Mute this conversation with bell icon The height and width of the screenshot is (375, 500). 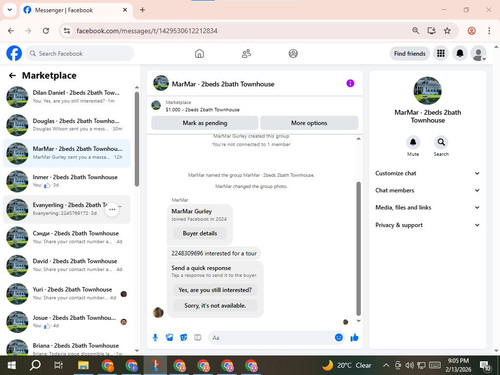pos(413,142)
